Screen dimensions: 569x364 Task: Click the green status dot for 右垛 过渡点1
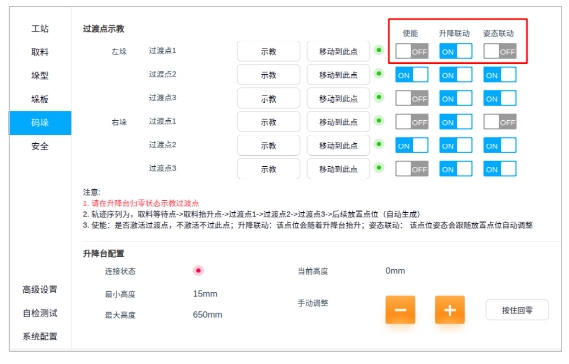pyautogui.click(x=379, y=120)
